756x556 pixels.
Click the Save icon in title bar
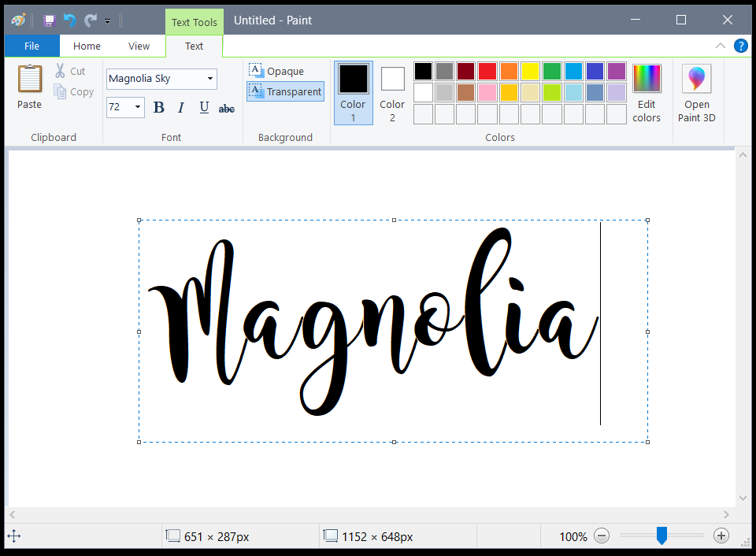(x=49, y=20)
